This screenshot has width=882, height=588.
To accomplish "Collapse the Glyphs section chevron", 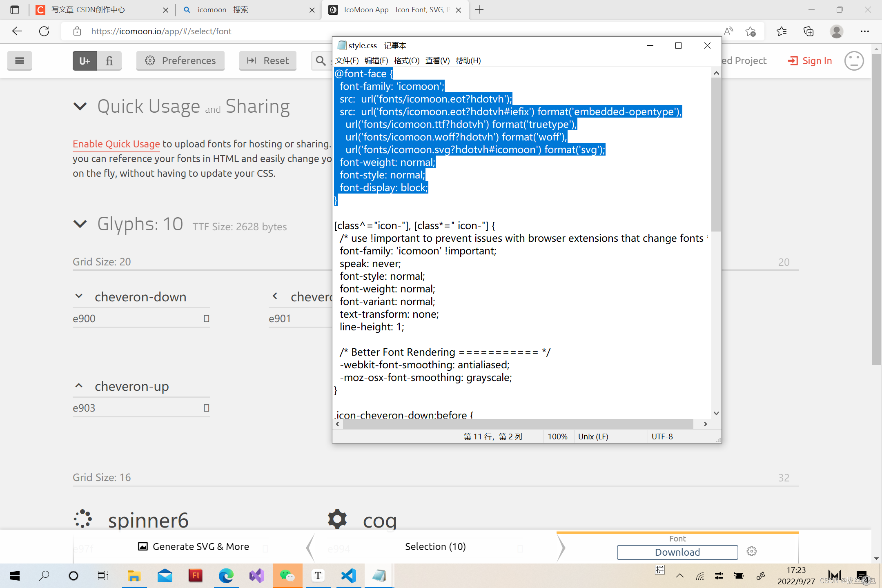I will (80, 224).
